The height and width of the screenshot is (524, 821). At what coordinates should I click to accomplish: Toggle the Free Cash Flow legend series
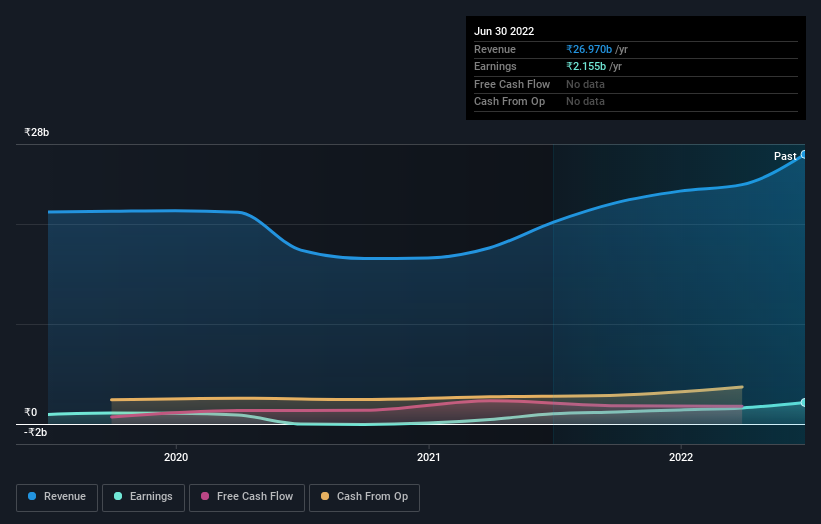(x=247, y=497)
